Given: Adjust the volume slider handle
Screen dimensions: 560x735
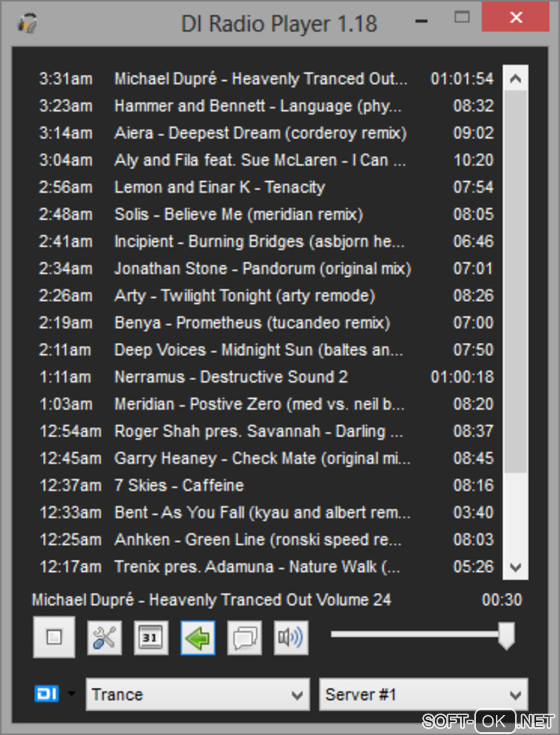Looking at the screenshot, I should tap(506, 636).
